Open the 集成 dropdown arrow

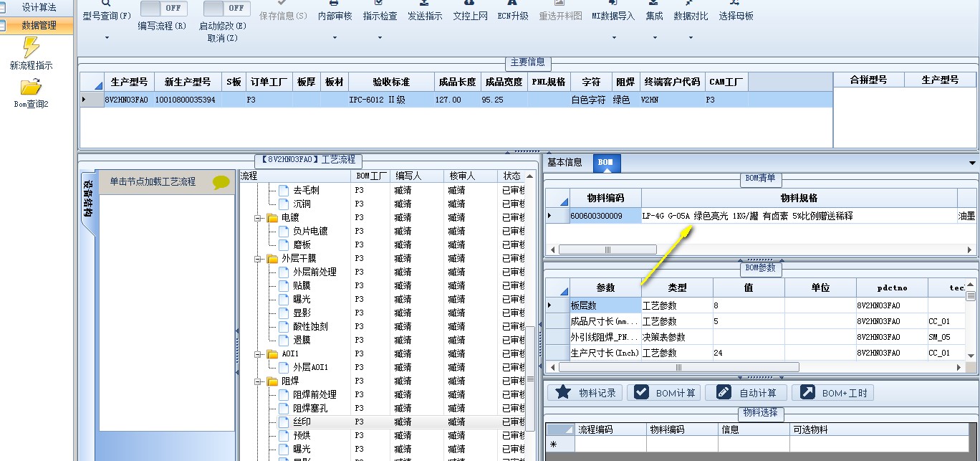pos(654,37)
